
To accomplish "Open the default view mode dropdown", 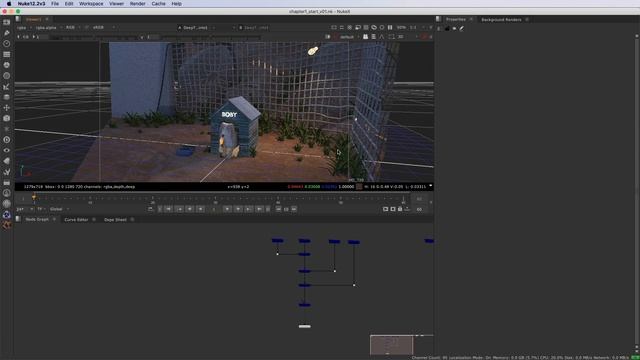I will tap(349, 37).
